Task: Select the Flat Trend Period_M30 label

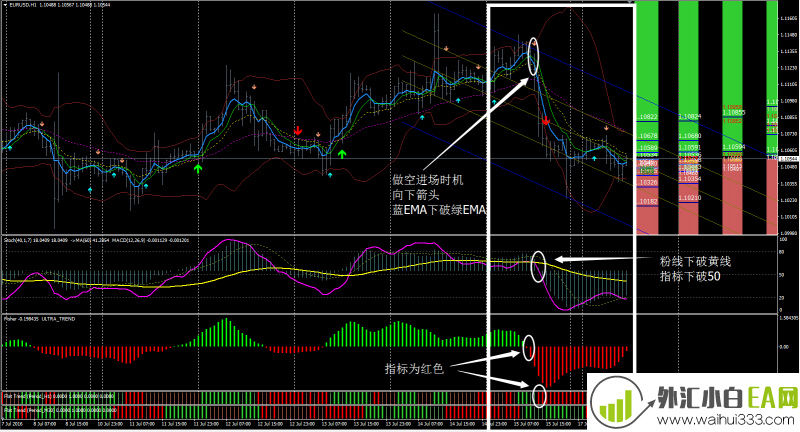Action: point(60,410)
